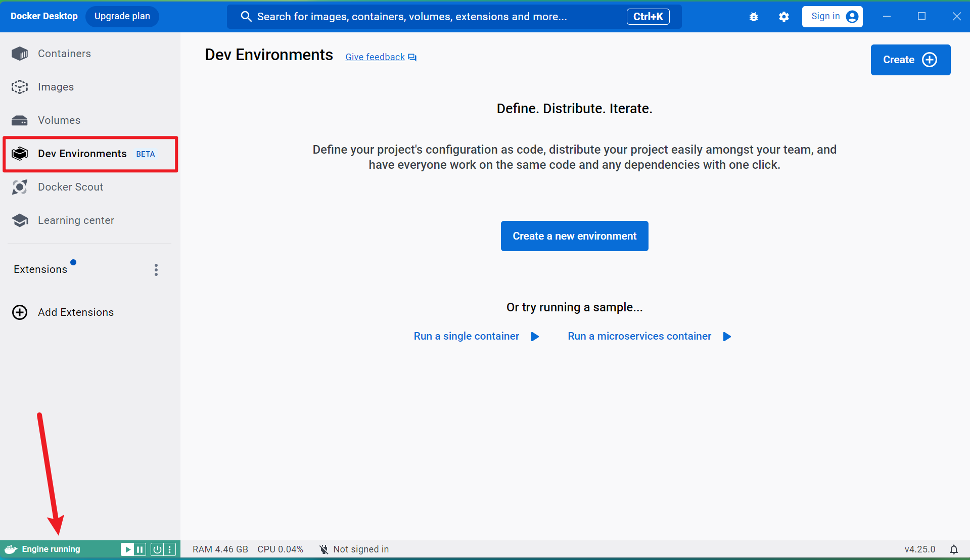Click the Docker whale Engine running status
Screen dimensions: 970x560
pos(42,549)
